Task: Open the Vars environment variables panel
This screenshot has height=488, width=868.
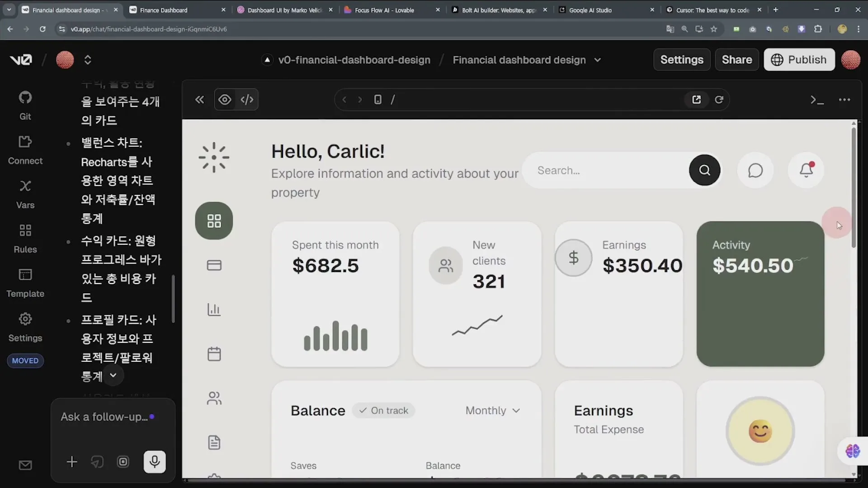Action: pyautogui.click(x=25, y=194)
